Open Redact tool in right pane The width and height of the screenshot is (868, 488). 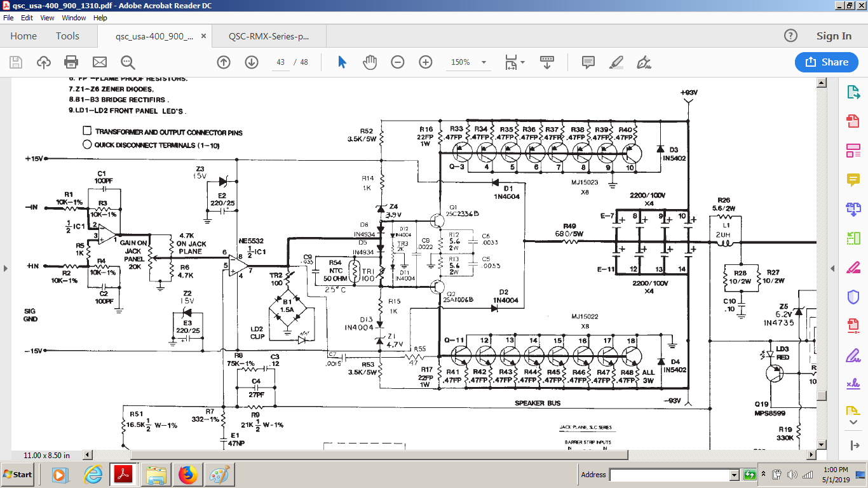(x=853, y=268)
